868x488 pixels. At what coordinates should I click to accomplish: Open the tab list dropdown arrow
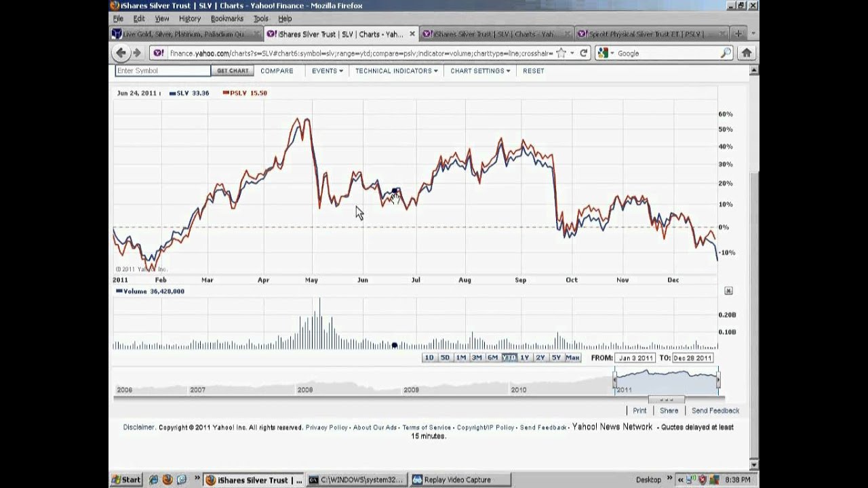click(x=753, y=33)
